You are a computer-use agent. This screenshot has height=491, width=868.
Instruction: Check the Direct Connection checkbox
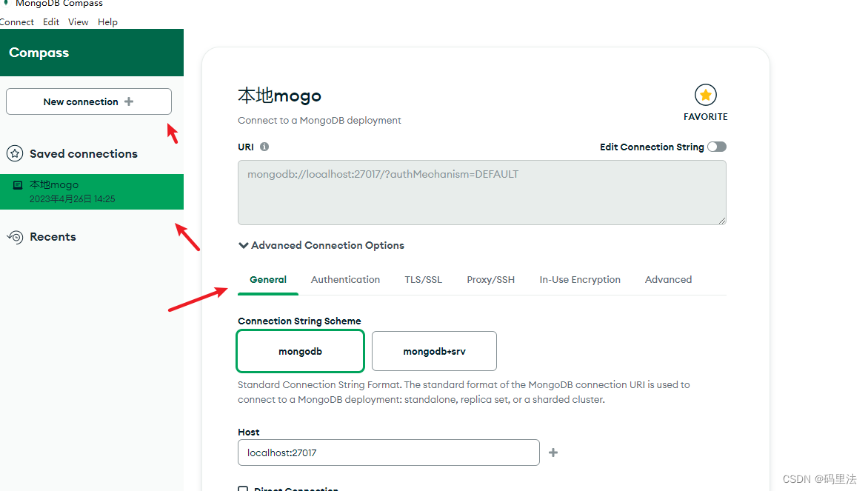tap(243, 489)
